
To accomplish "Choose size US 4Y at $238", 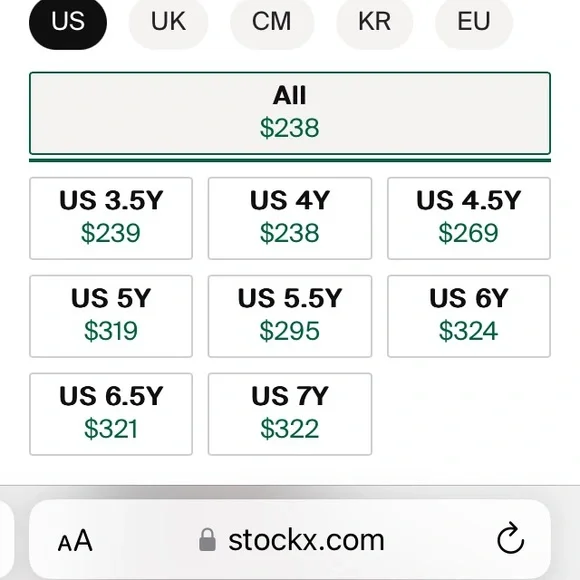I will click(x=290, y=218).
